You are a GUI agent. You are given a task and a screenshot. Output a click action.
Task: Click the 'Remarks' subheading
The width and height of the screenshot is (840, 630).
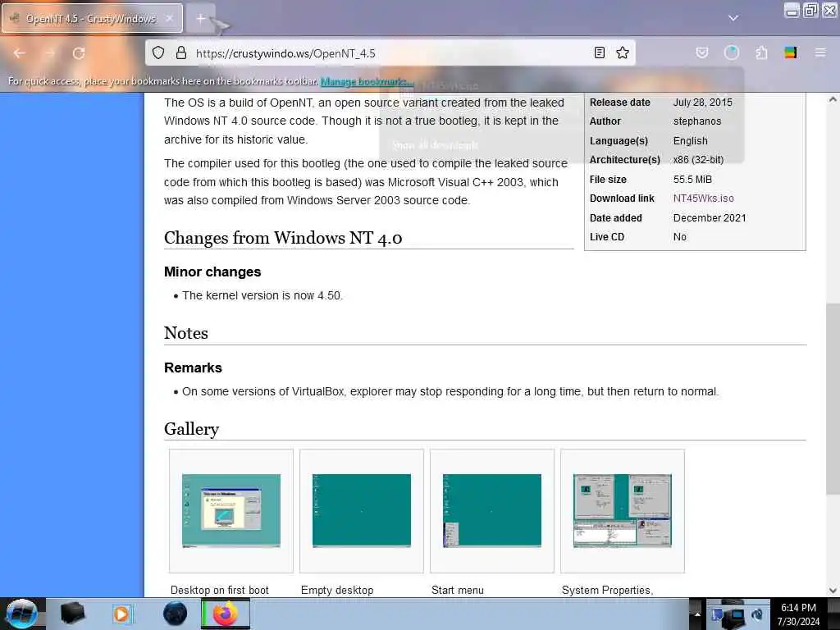(193, 367)
